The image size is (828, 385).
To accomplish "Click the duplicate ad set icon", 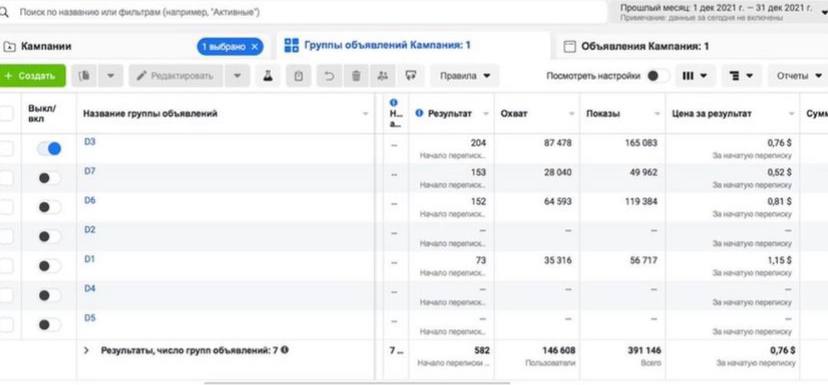I will (84, 76).
